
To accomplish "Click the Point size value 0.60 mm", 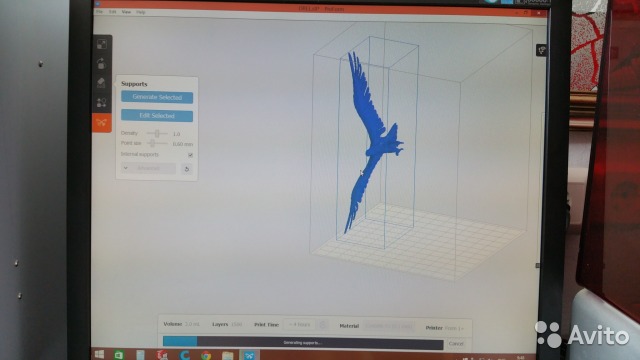I will (x=182, y=144).
